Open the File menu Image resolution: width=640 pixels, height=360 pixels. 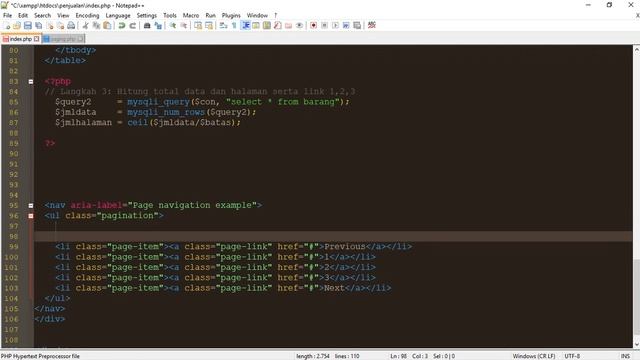7,16
